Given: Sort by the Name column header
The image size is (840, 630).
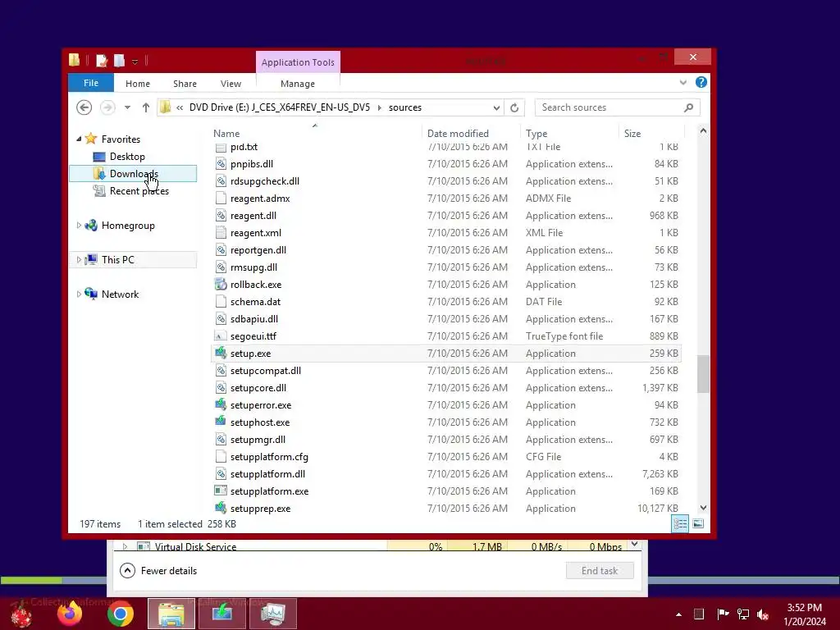Looking at the screenshot, I should click(x=226, y=134).
